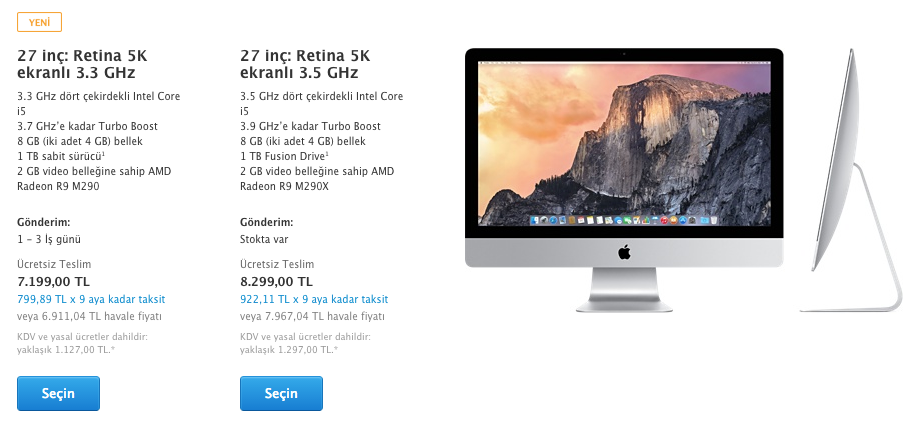This screenshot has width=917, height=425.
Task: Click the 27 inç Retina 5K 3.3 GHz heading
Action: pyautogui.click(x=82, y=64)
